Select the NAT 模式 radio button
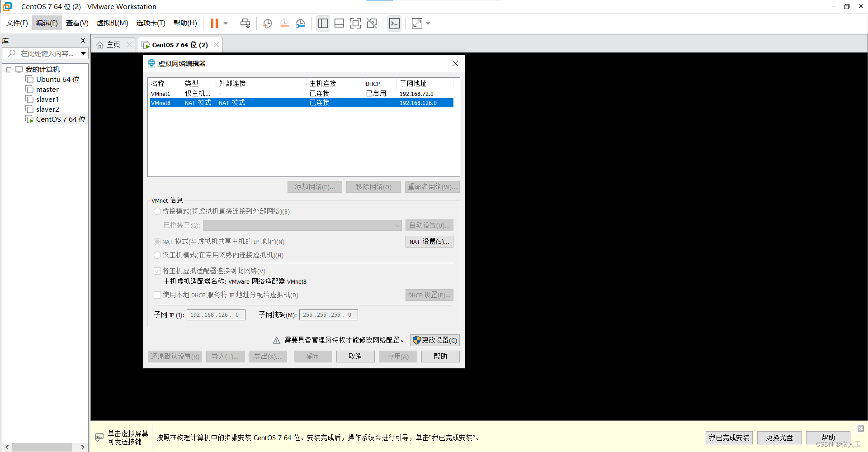868x452 pixels. click(x=157, y=242)
